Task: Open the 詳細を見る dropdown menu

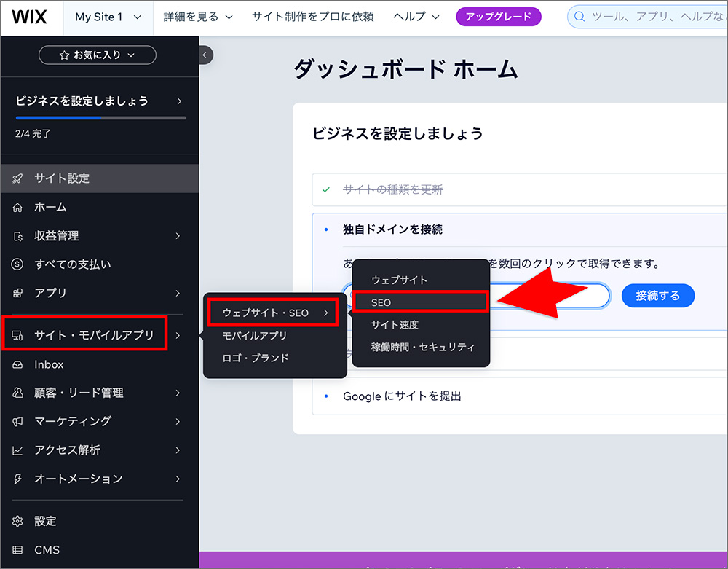Action: [198, 17]
